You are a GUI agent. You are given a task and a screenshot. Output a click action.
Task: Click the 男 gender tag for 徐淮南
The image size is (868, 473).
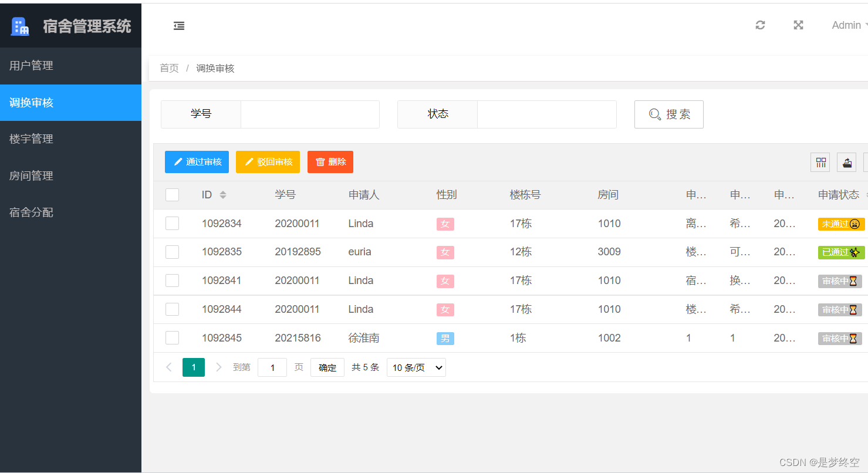[x=445, y=339]
